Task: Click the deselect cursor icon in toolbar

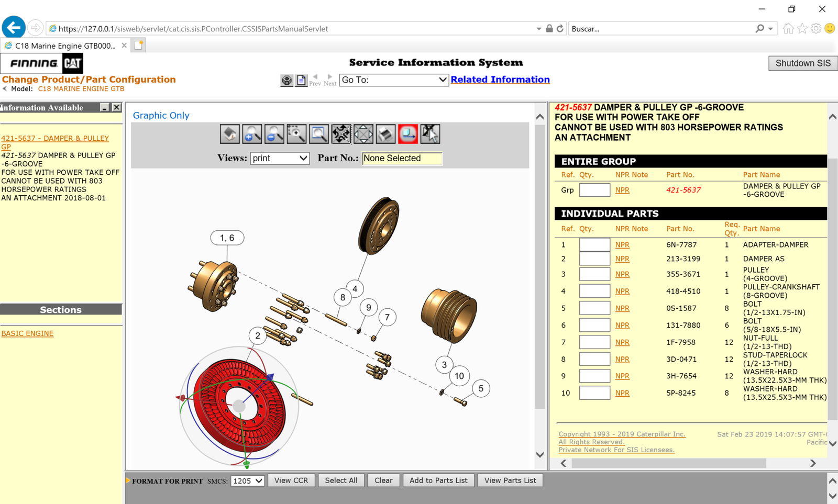Action: tap(430, 134)
